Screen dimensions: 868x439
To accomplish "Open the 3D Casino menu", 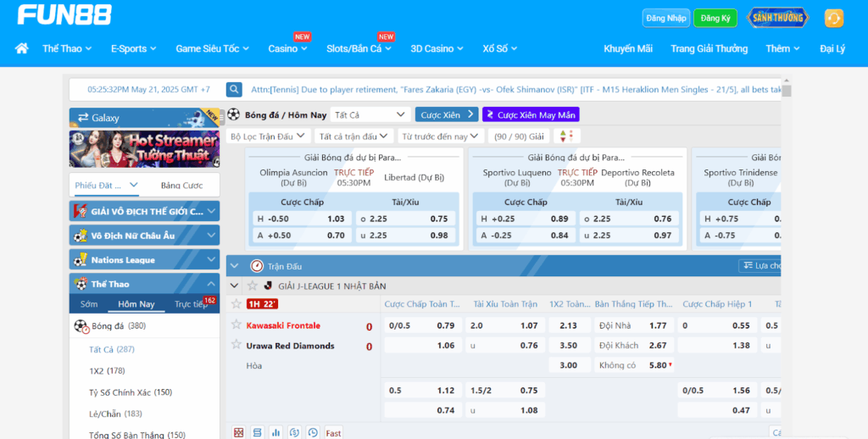I will [437, 48].
